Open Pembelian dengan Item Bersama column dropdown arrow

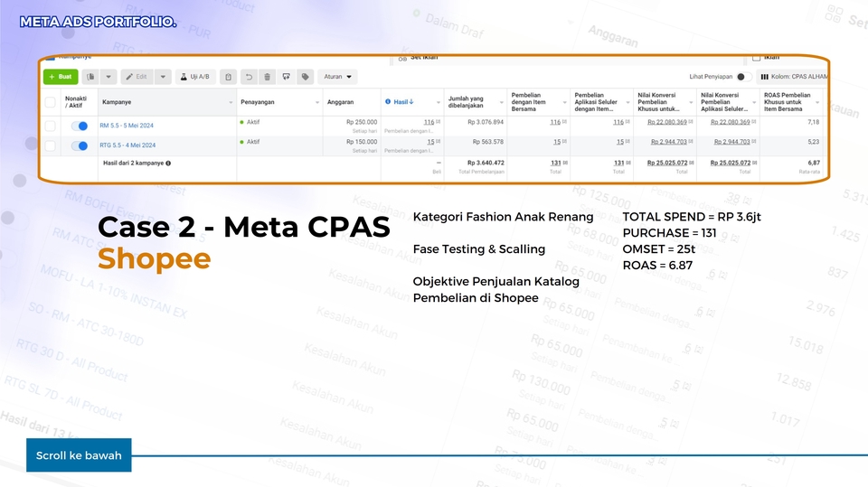[x=564, y=102]
